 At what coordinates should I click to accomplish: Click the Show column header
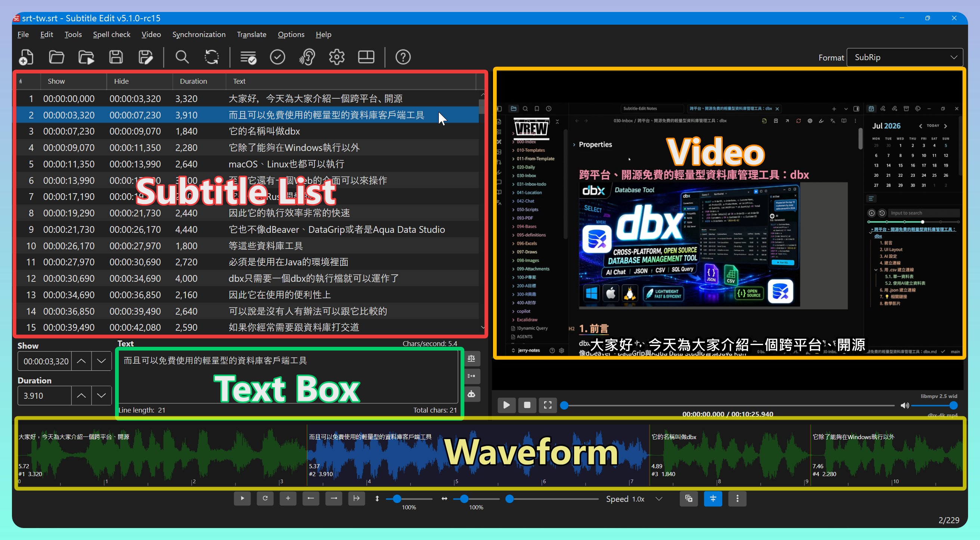(x=74, y=81)
